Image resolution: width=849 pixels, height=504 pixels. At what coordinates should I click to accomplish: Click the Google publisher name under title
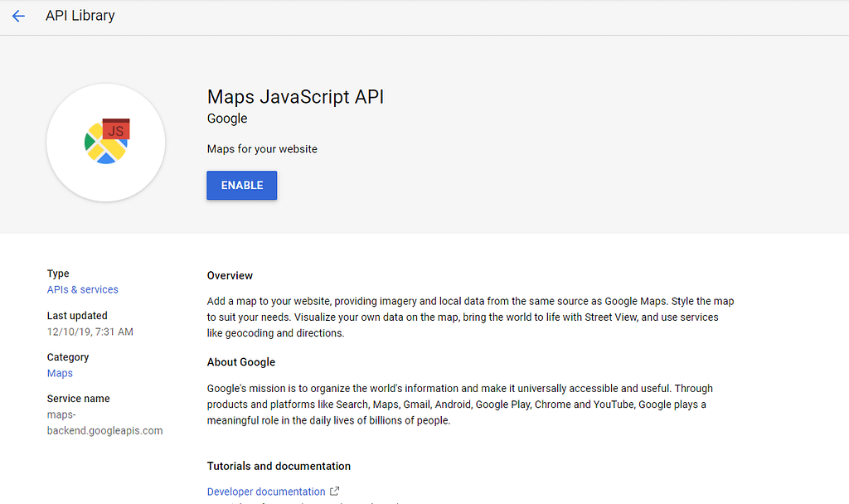[x=227, y=119]
